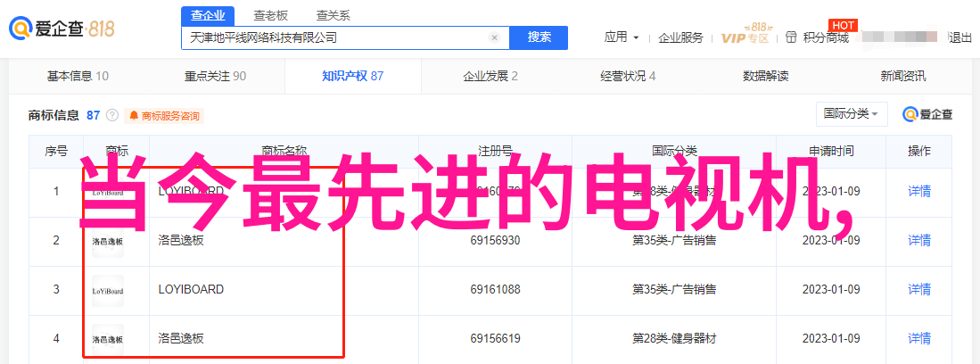Click the 序号 column header

(55, 151)
